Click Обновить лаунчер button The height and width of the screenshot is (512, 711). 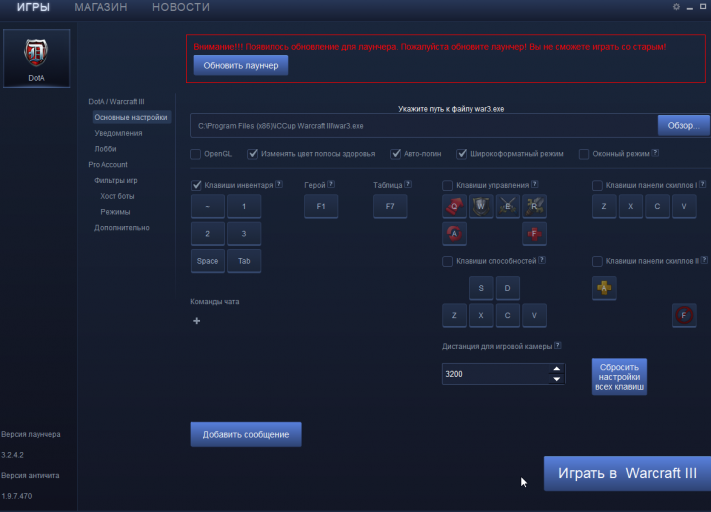[241, 65]
